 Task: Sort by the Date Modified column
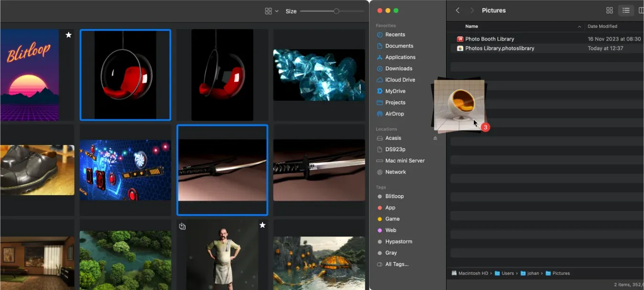pos(602,26)
